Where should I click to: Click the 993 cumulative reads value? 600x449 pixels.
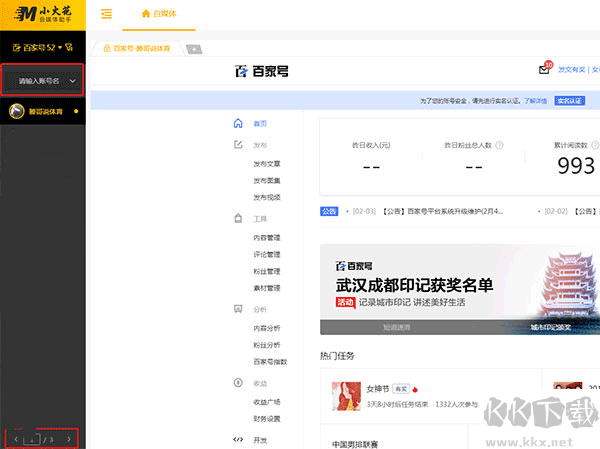click(576, 166)
